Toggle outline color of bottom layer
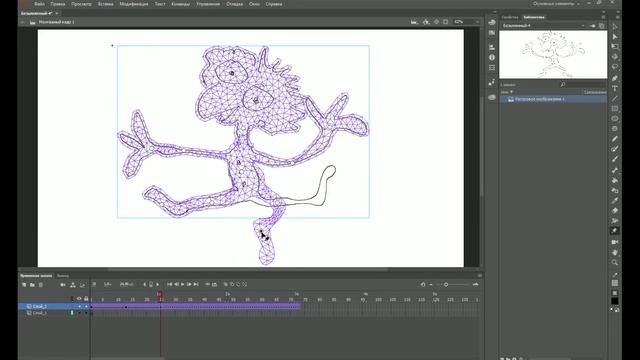This screenshot has height=360, width=640. (72, 313)
